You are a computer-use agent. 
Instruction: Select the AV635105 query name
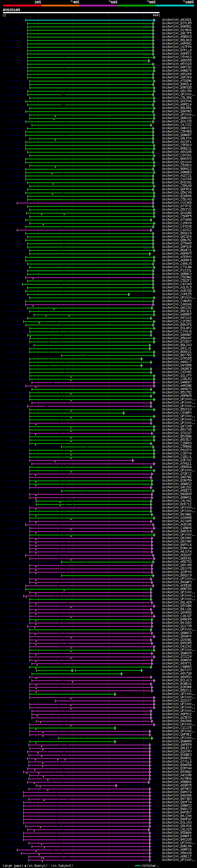(11, 10)
